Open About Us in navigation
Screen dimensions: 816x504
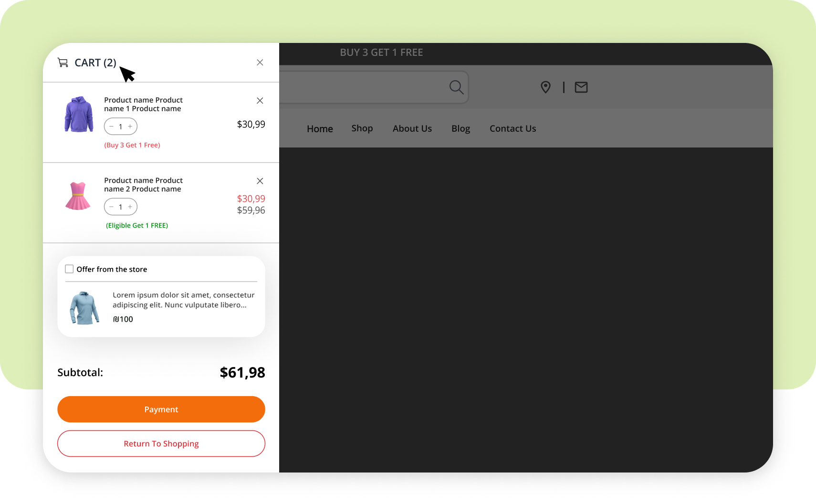click(x=412, y=128)
